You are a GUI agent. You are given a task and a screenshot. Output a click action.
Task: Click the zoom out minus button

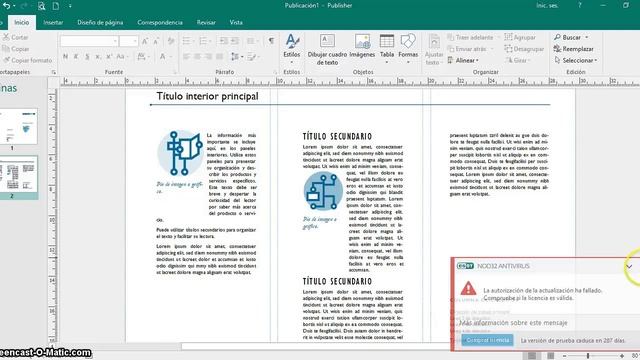coord(564,356)
